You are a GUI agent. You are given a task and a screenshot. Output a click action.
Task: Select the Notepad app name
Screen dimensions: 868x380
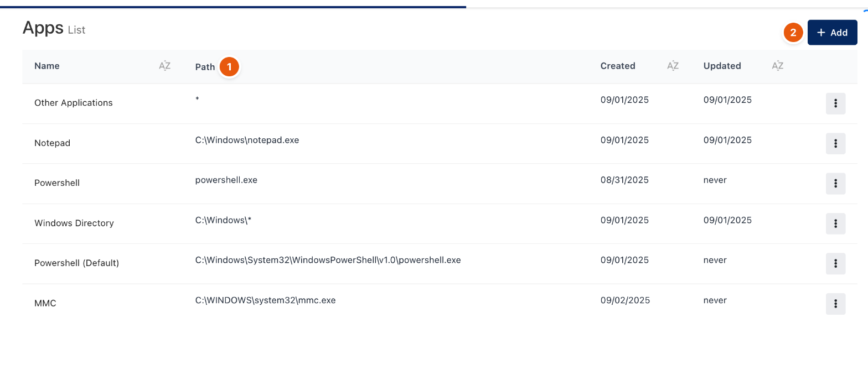tap(52, 143)
